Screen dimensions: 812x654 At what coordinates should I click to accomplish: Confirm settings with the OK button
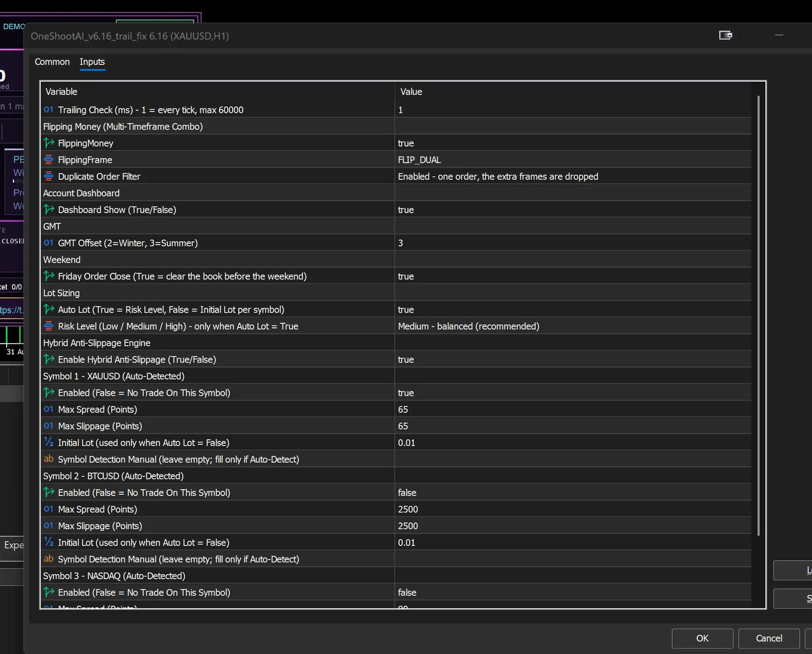(702, 638)
